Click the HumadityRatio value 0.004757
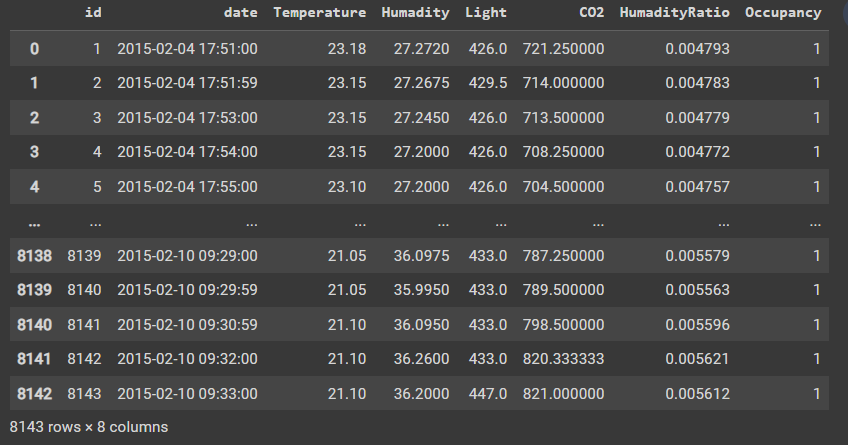Viewport: 848px width, 445px height. [700, 186]
